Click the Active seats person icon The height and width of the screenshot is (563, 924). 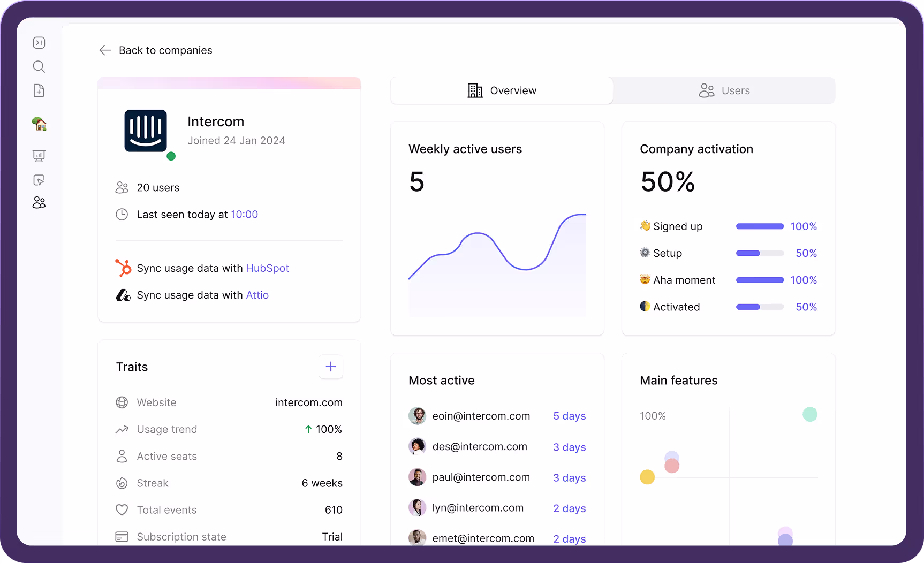[x=122, y=456]
